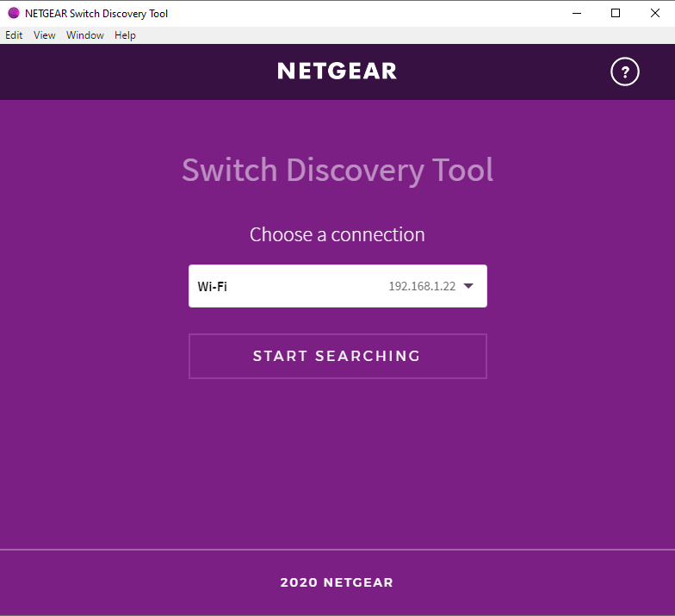Image resolution: width=675 pixels, height=616 pixels.
Task: Select the Wi-Fi label in connection box
Action: 213,286
